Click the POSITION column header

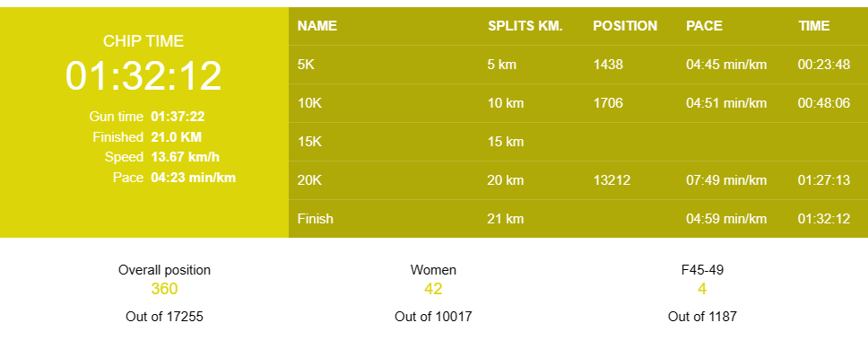625,26
